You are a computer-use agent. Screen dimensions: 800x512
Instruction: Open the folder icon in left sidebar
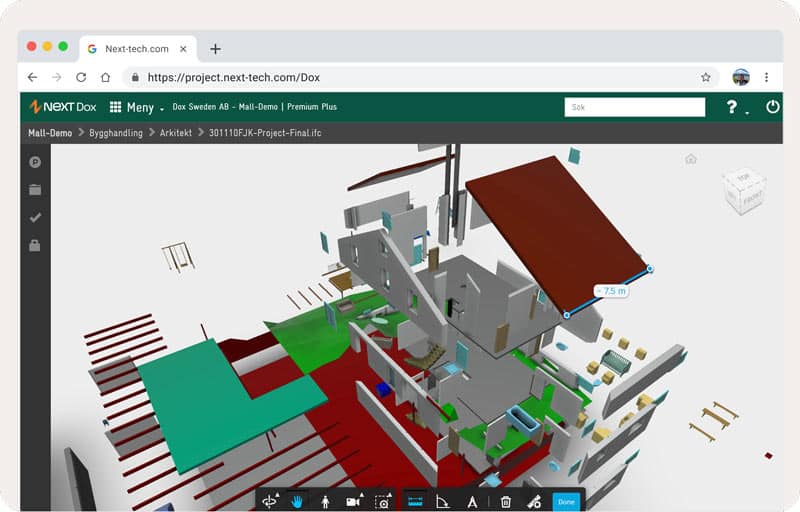35,189
